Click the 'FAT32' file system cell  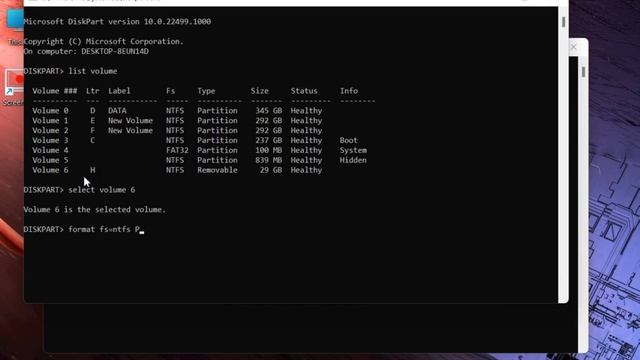[x=177, y=150]
